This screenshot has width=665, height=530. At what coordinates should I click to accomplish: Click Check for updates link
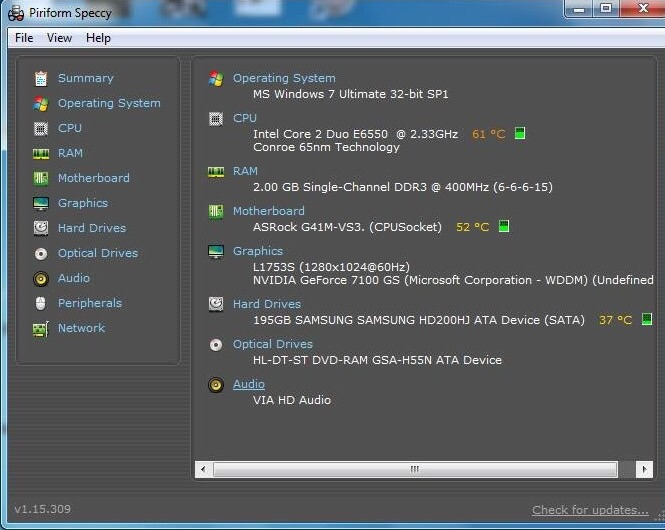[x=590, y=510]
